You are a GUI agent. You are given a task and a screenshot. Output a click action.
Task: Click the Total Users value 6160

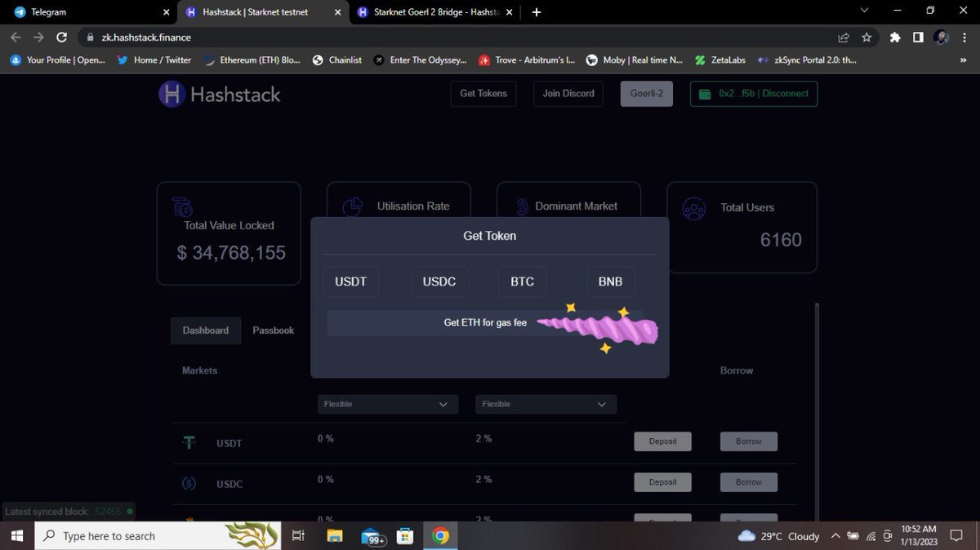click(781, 240)
